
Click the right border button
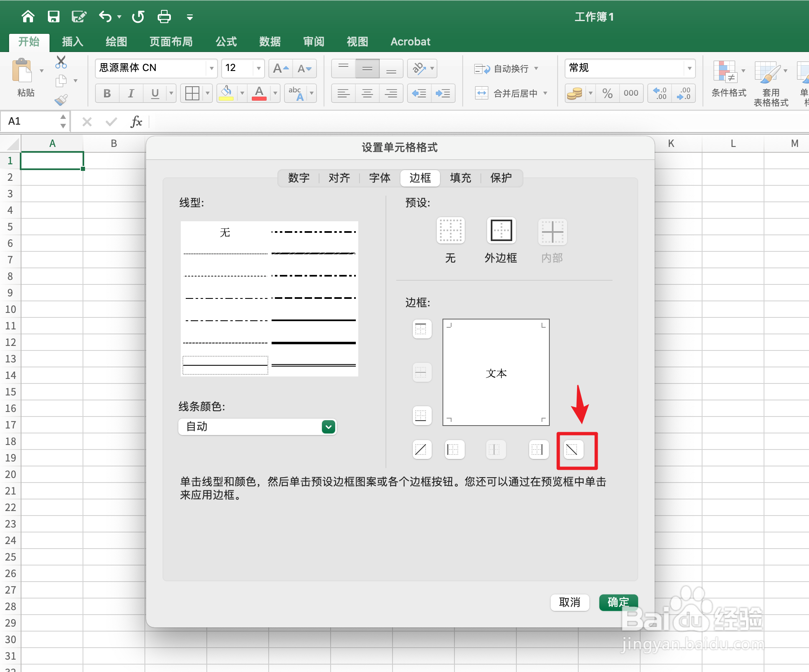[538, 450]
